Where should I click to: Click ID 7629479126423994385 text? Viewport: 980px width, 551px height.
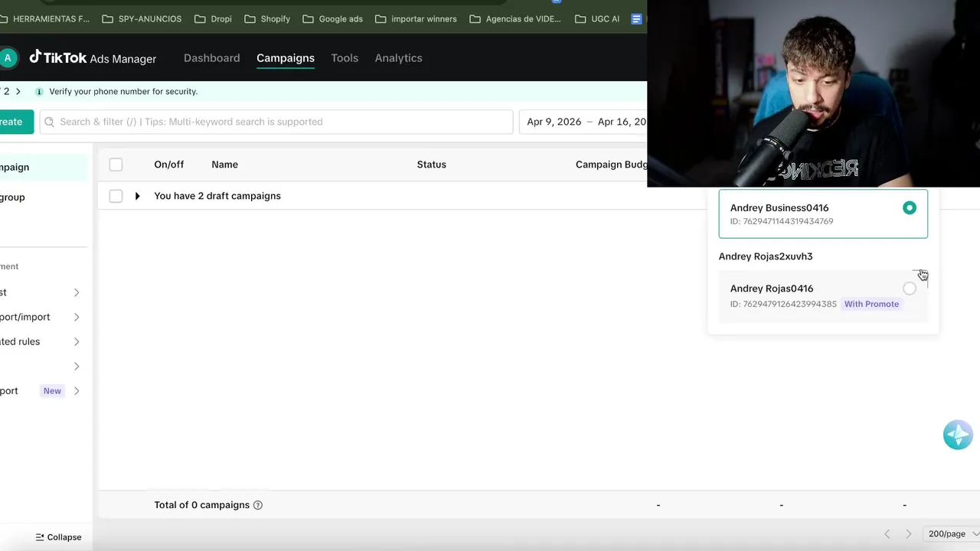[x=783, y=304]
